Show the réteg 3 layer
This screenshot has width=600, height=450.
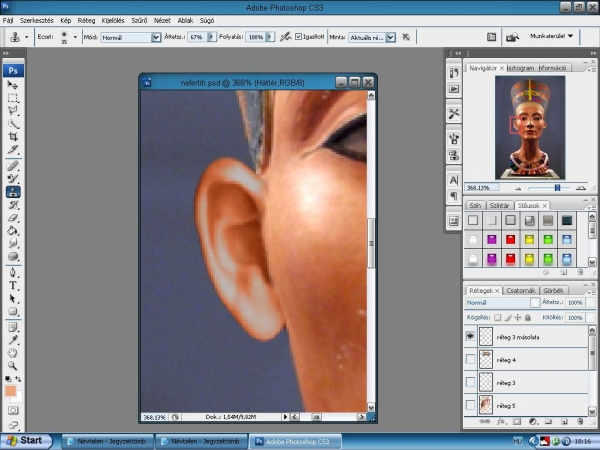point(470,382)
